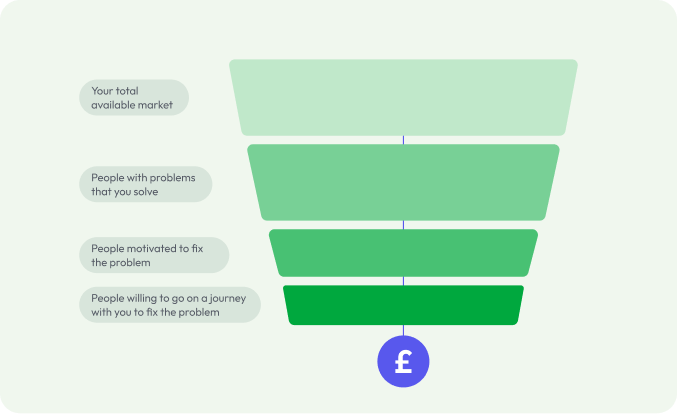Viewport: 677px width, 414px height.
Task: Click connector line between second and third segments
Action: 403,225
